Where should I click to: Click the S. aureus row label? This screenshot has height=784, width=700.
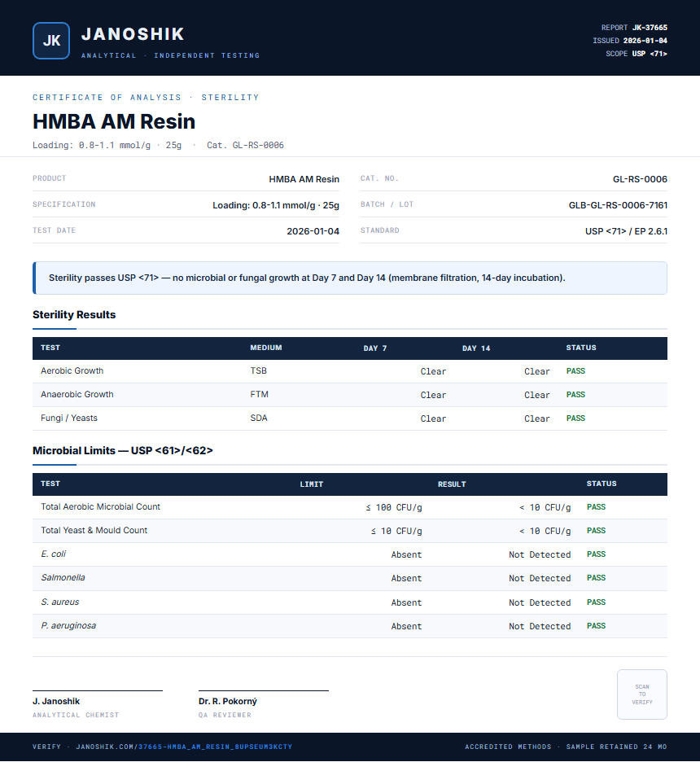click(60, 602)
